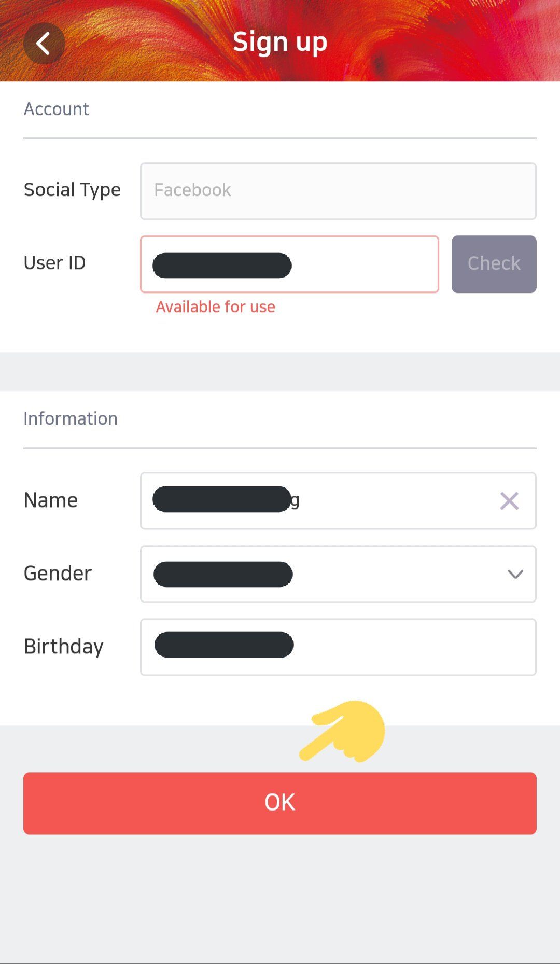
Task: Select the Facebook Social Type field
Action: pyautogui.click(x=338, y=191)
